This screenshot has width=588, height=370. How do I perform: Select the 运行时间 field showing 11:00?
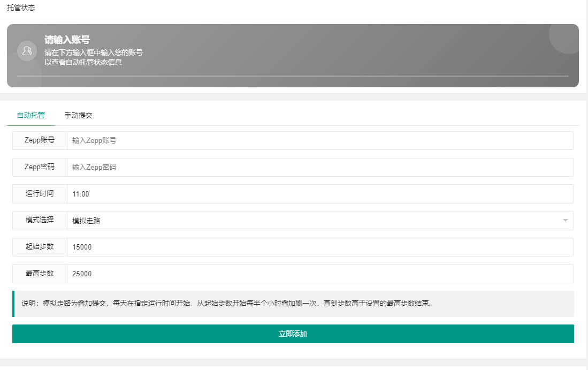[319, 194]
